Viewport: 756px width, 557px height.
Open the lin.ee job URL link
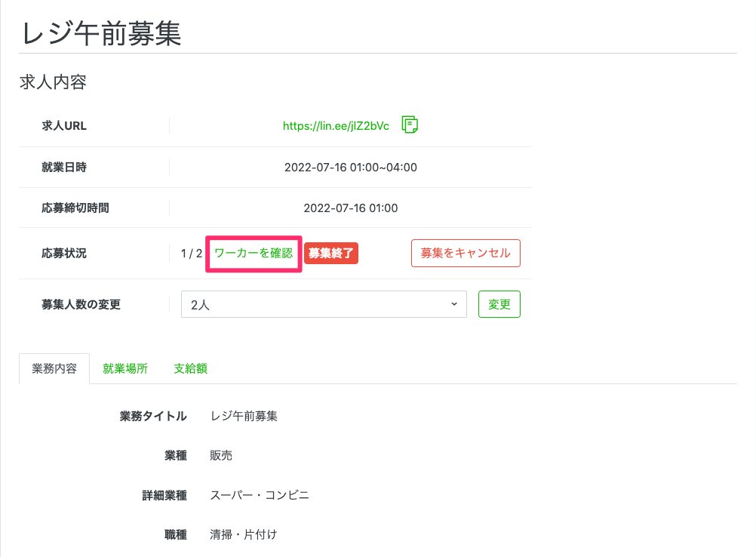click(336, 126)
